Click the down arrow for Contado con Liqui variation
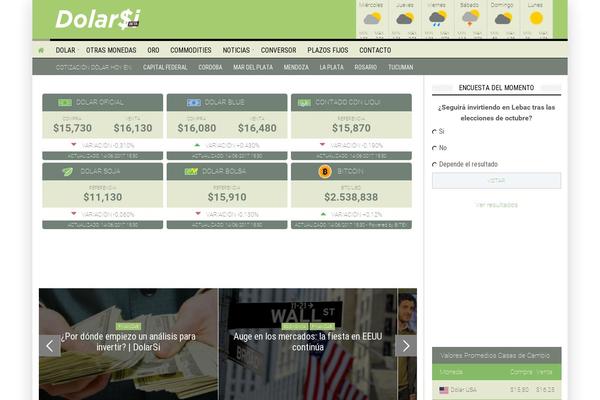Viewport: 600px width, 400px height. [x=322, y=145]
